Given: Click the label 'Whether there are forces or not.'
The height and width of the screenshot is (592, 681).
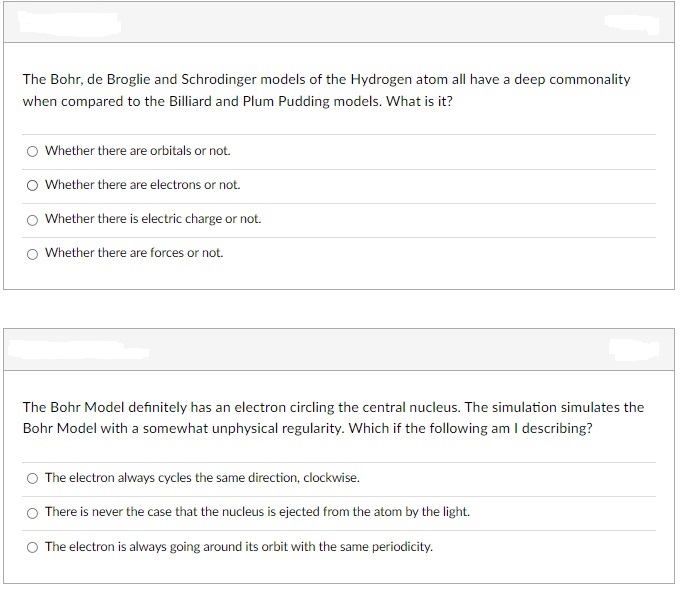Looking at the screenshot, I should tap(134, 252).
